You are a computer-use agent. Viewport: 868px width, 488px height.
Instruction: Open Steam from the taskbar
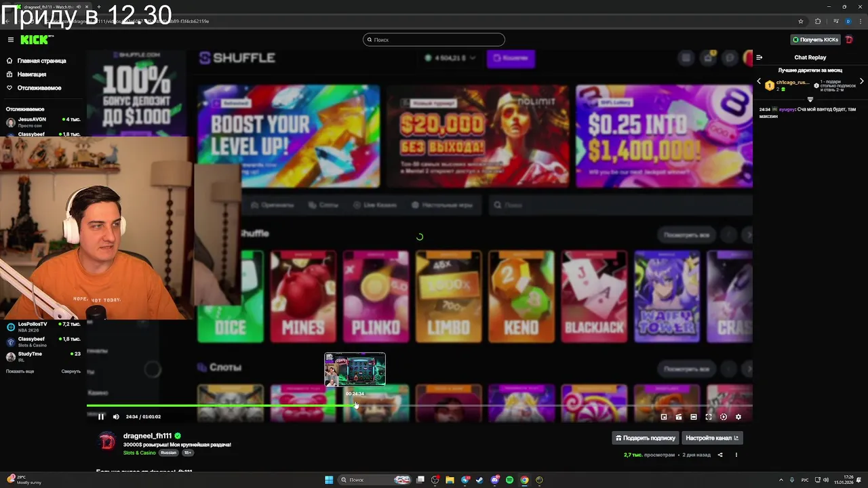tap(479, 480)
